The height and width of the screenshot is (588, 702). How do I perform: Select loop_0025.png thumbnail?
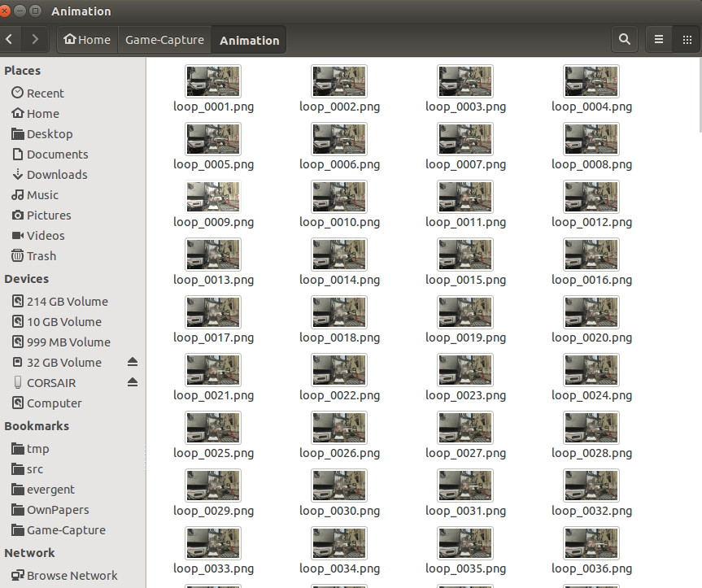point(213,428)
